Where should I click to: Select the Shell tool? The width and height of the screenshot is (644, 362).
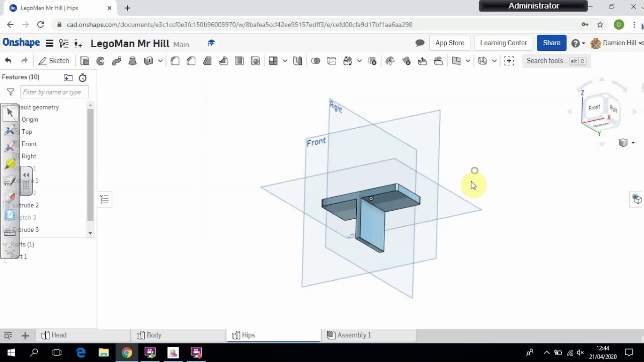(x=239, y=61)
